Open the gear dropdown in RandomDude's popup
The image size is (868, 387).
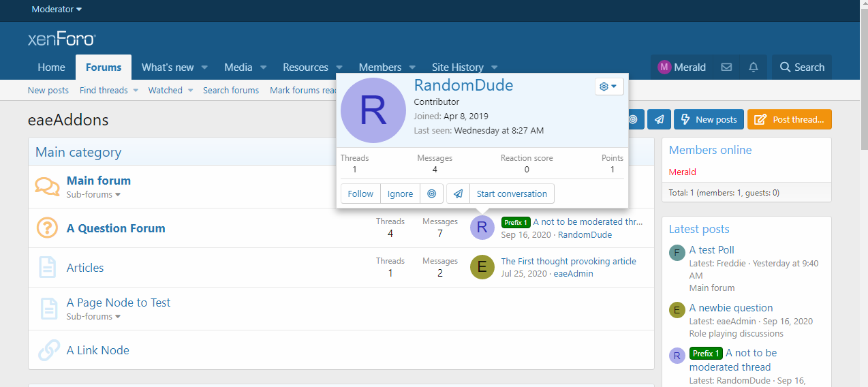pyautogui.click(x=608, y=87)
